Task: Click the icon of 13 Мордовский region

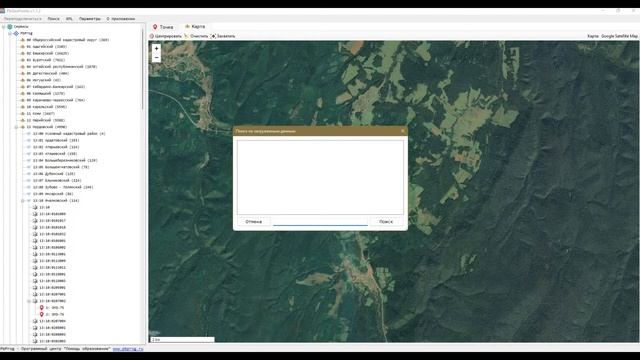Action: pos(23,127)
